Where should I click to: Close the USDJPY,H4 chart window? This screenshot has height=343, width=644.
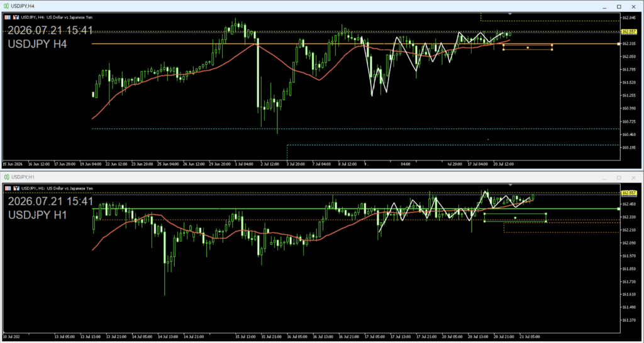[x=634, y=6]
